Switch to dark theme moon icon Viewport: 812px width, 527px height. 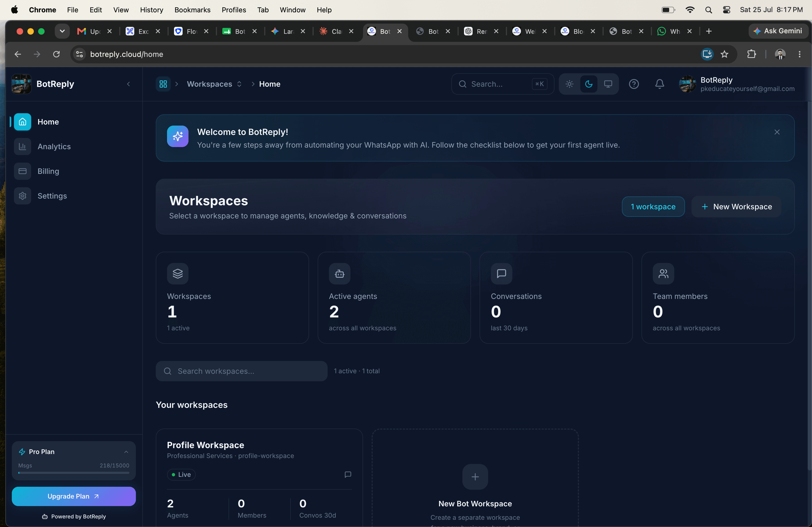coord(589,84)
